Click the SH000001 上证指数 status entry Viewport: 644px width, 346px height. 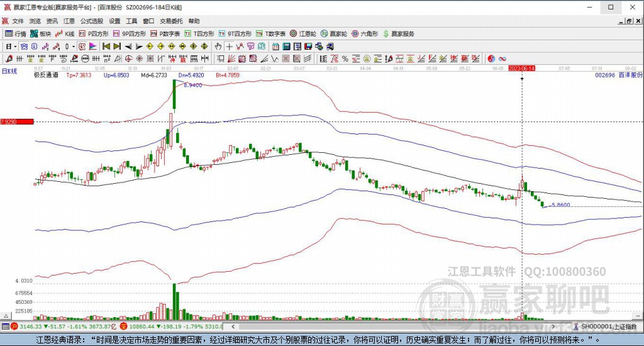coord(606,326)
